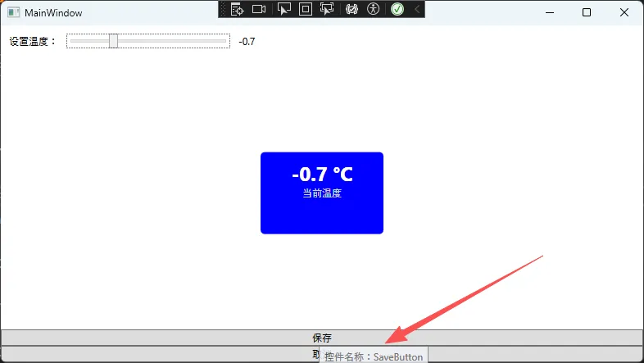Viewport: 644px width, 363px height.
Task: Click the 设置温度 label
Action: click(33, 42)
